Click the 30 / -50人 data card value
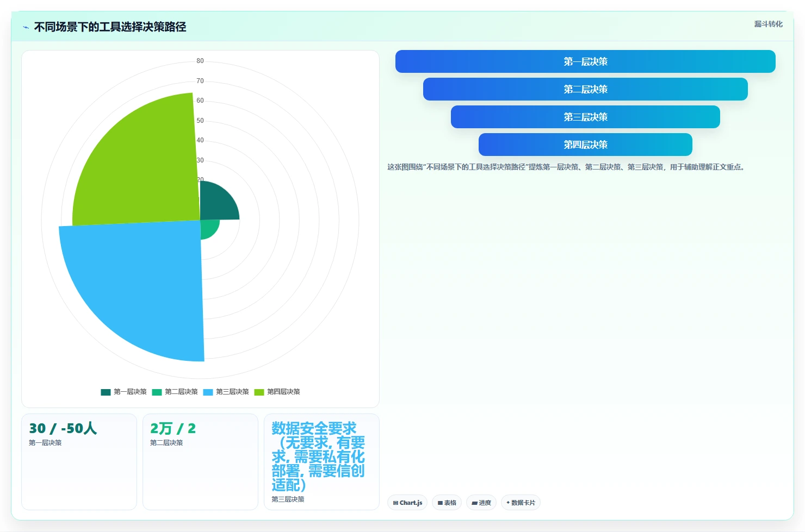 63,428
